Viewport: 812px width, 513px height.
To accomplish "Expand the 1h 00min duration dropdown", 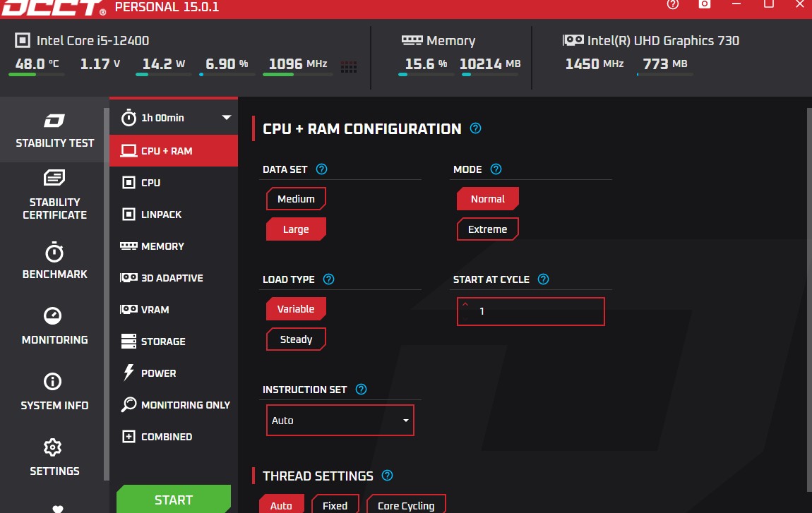I will 226,118.
